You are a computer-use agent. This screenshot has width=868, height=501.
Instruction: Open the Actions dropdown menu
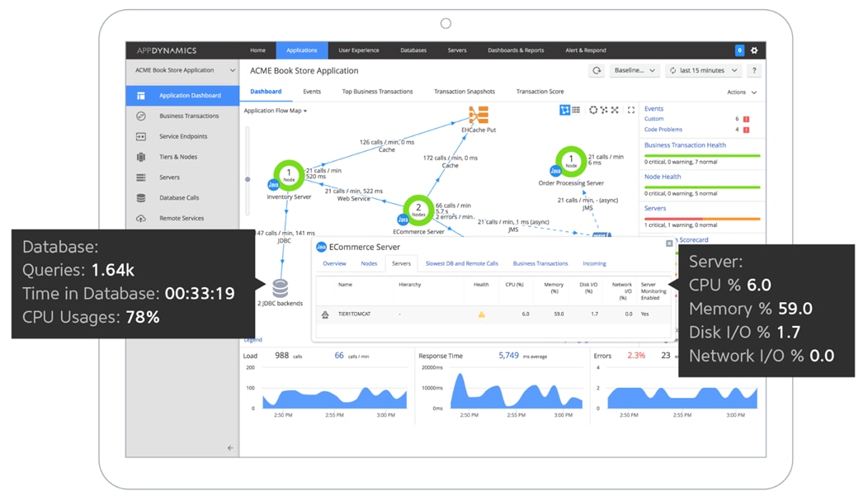(x=742, y=92)
